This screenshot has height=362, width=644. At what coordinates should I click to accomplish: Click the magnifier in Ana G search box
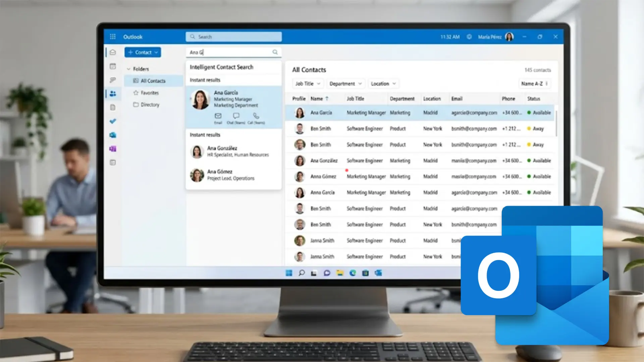tap(275, 52)
